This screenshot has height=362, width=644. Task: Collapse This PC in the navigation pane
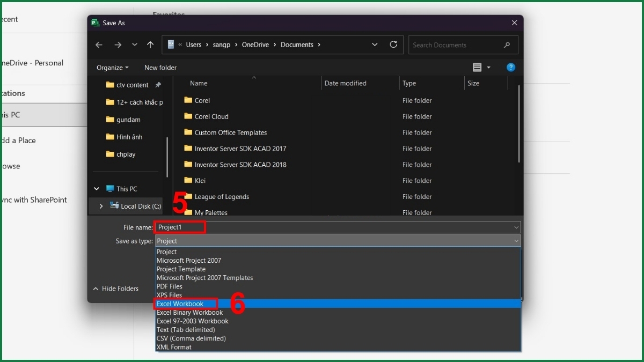point(96,189)
